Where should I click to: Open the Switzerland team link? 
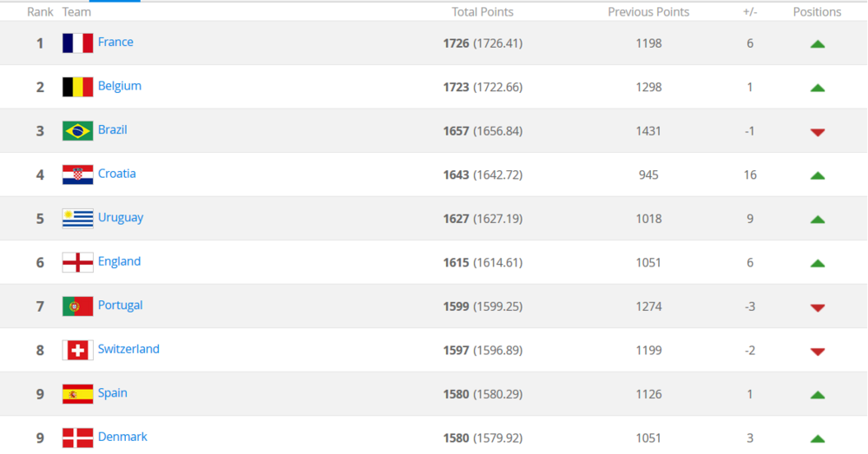coord(128,349)
